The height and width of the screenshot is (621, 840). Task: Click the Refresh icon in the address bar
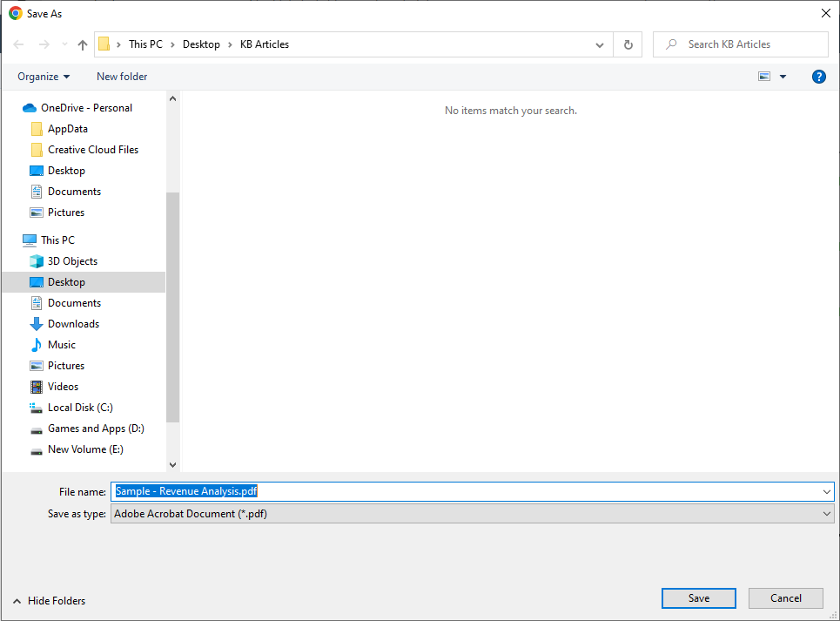[628, 44]
